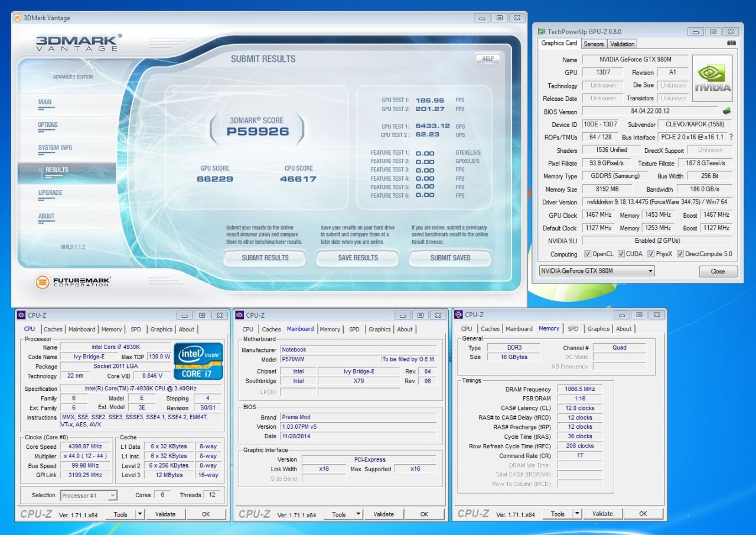Toggle the CUDA checkbox
756x535 pixels.
[x=621, y=254]
